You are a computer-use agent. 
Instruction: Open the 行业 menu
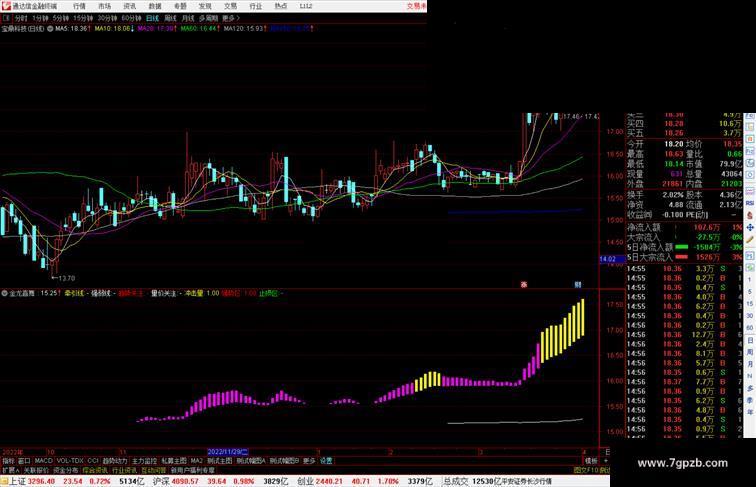tap(256, 6)
